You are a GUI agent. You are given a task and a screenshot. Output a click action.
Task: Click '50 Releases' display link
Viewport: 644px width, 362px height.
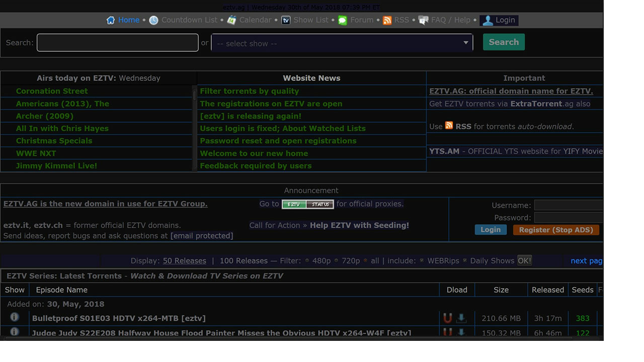[x=185, y=260]
